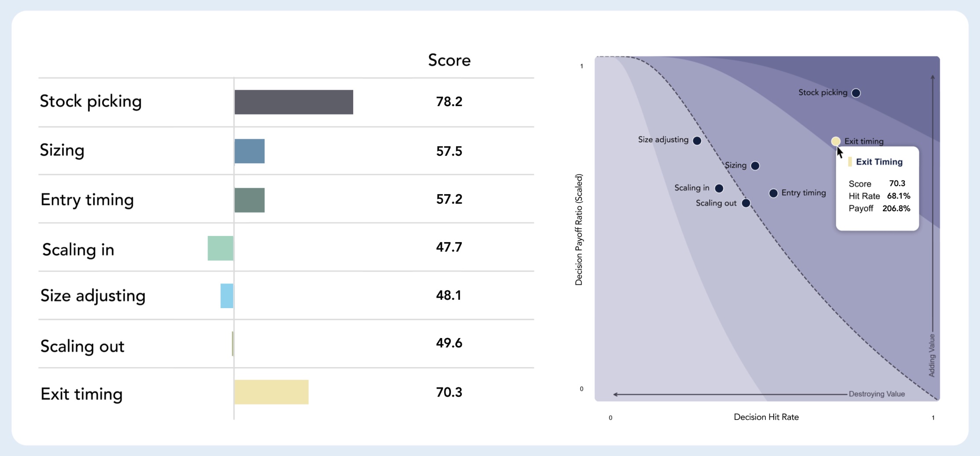Select the Scaling out row label
The height and width of the screenshot is (456, 980).
click(82, 346)
